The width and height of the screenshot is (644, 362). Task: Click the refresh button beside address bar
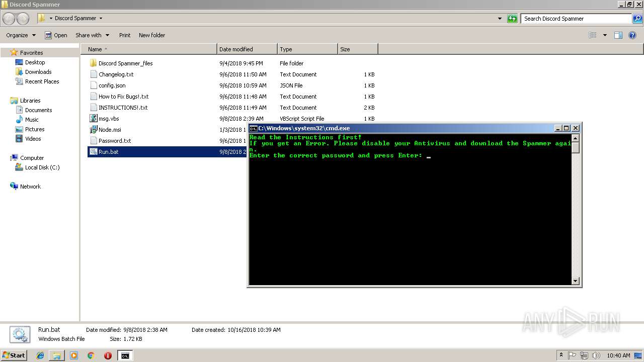[512, 19]
